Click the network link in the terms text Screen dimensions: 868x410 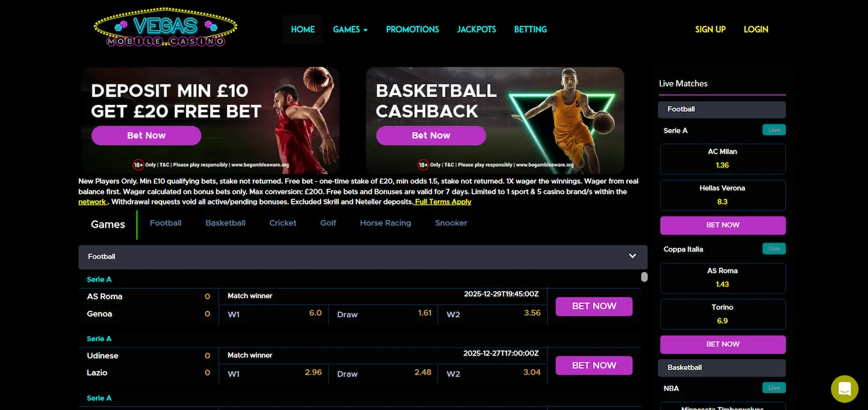[92, 202]
